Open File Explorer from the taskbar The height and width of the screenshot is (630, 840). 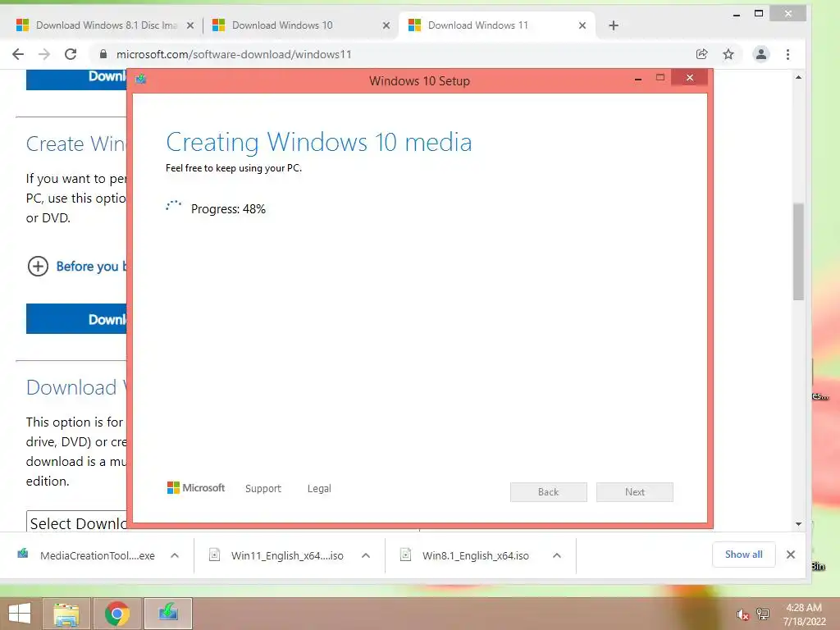pyautogui.click(x=66, y=614)
